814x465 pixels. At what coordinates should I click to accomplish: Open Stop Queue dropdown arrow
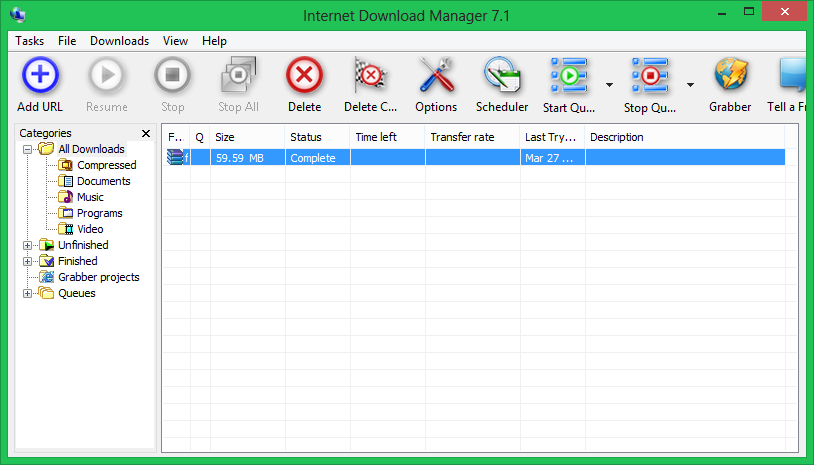tap(690, 85)
